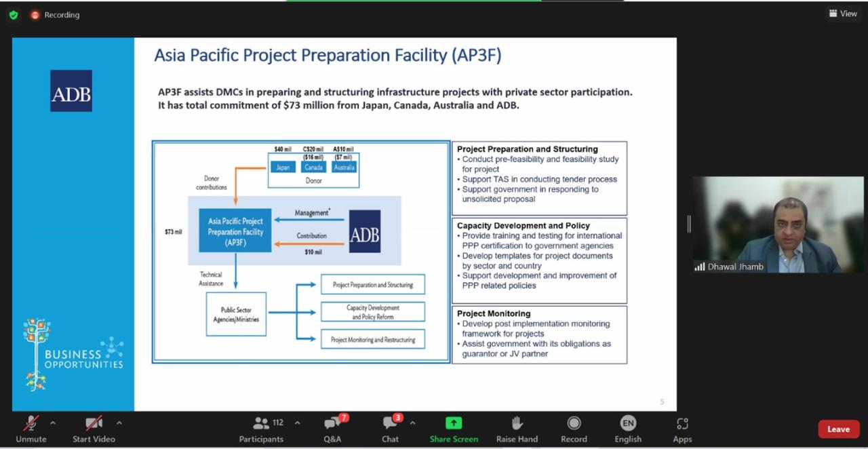The height and width of the screenshot is (449, 868).
Task: Click the Australia donor box in diagram
Action: [x=344, y=167]
